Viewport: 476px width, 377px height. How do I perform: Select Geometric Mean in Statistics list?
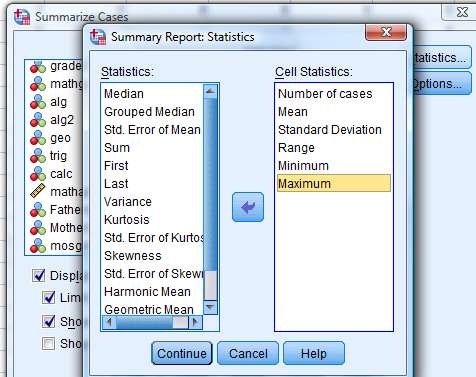point(149,309)
